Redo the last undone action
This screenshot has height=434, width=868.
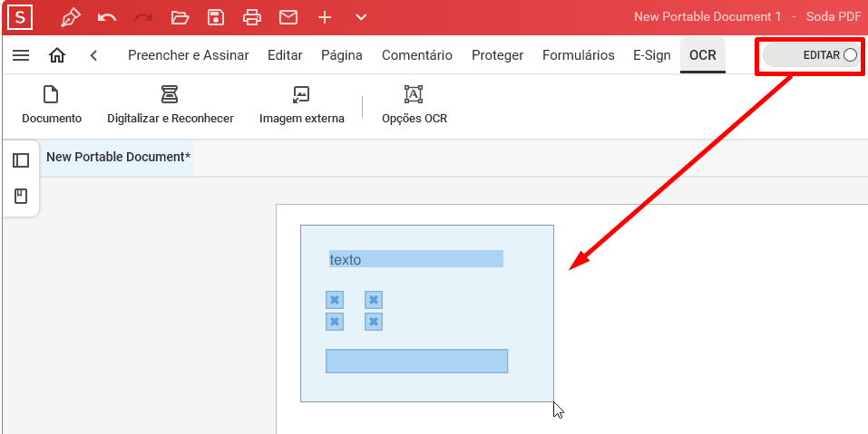coord(143,18)
